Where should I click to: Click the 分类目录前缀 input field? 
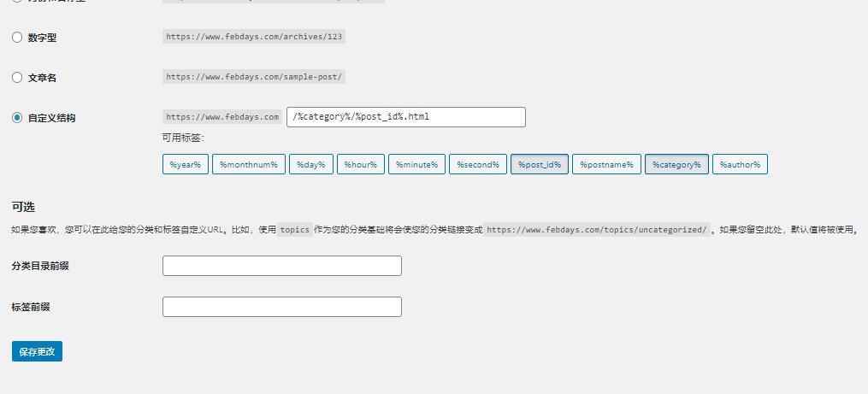point(281,266)
